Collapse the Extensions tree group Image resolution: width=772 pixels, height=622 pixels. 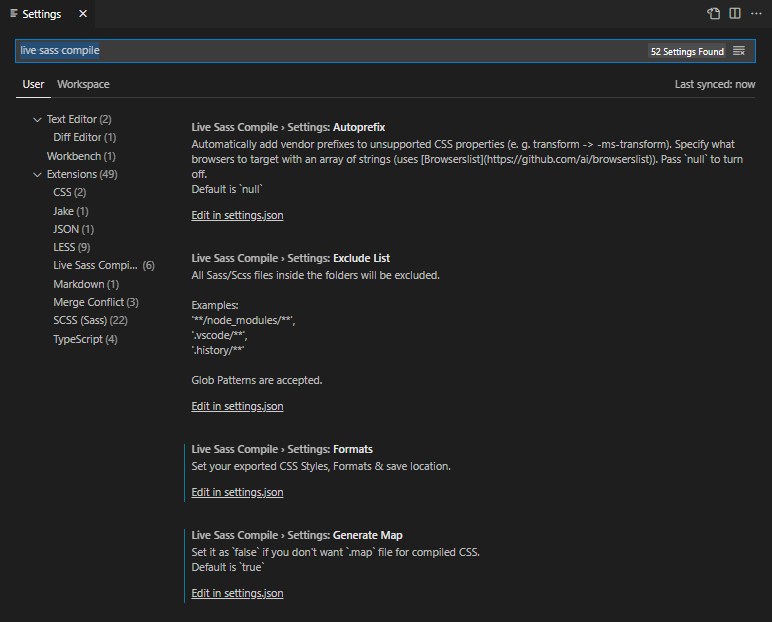[37, 175]
